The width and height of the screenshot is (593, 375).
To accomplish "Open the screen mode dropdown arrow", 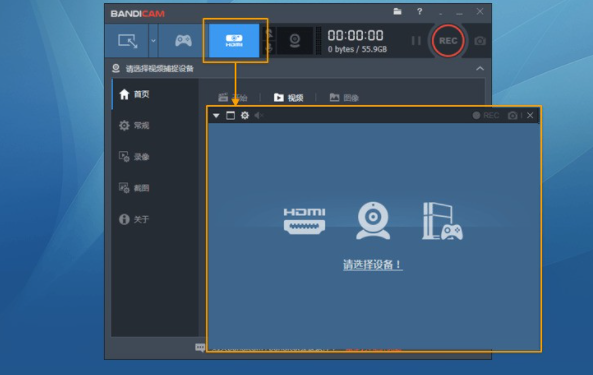I will pos(153,41).
